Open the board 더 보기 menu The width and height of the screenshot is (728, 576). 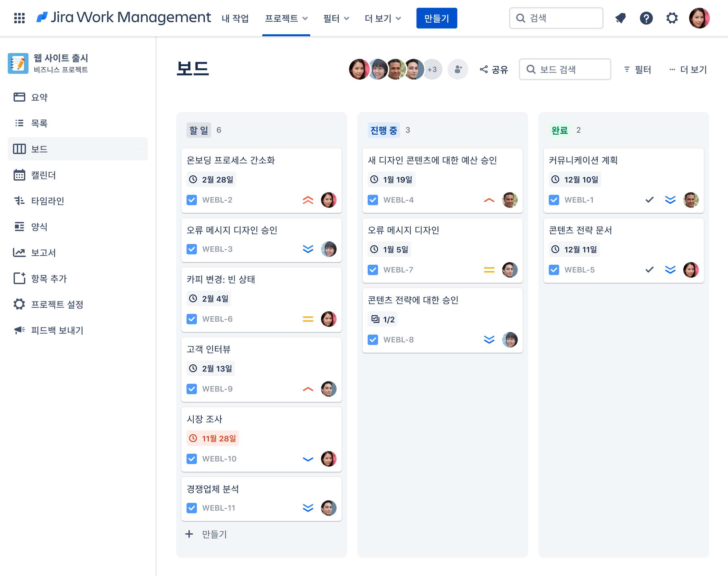point(688,70)
